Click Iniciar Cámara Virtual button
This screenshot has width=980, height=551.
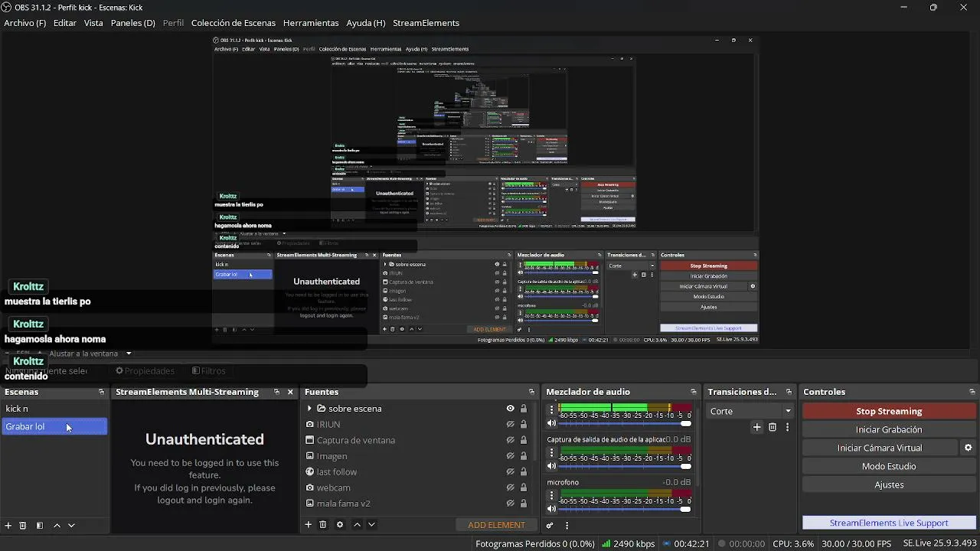point(880,448)
